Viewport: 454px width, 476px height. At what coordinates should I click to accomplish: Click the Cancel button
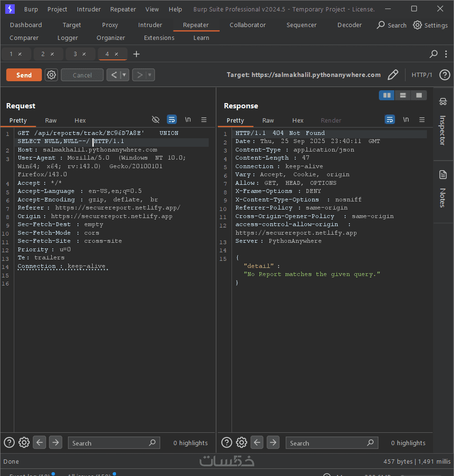(x=82, y=75)
